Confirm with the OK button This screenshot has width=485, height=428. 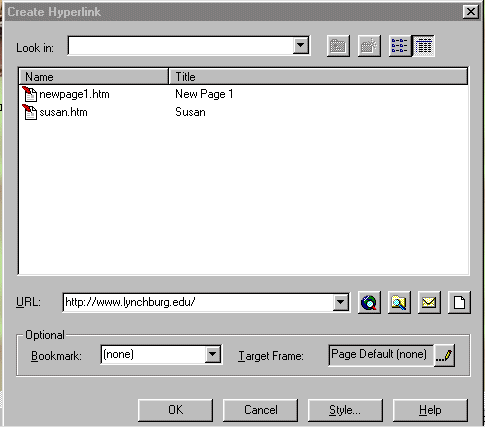175,410
